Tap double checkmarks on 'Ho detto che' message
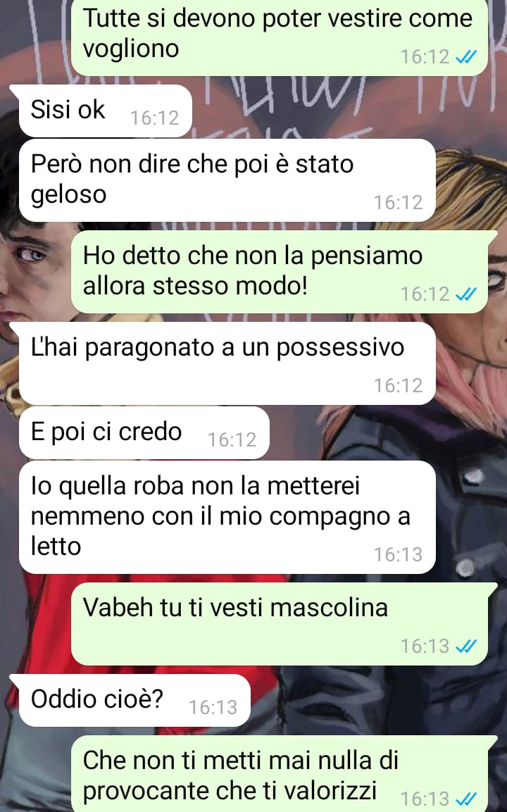 tap(465, 294)
